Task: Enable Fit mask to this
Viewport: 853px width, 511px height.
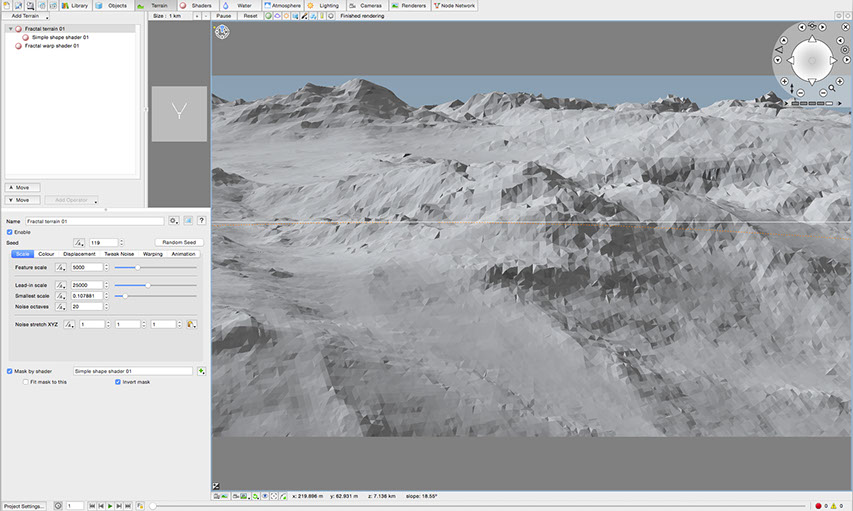Action: (x=25, y=382)
